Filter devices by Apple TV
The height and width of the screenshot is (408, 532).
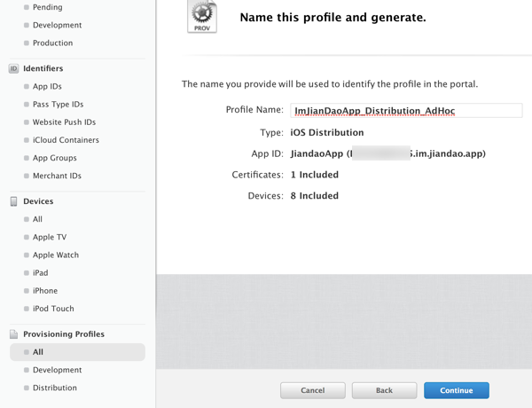click(50, 237)
